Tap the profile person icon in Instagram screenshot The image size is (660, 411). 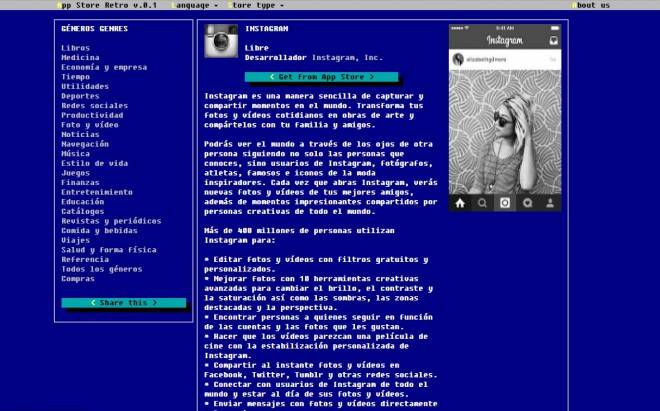click(550, 203)
